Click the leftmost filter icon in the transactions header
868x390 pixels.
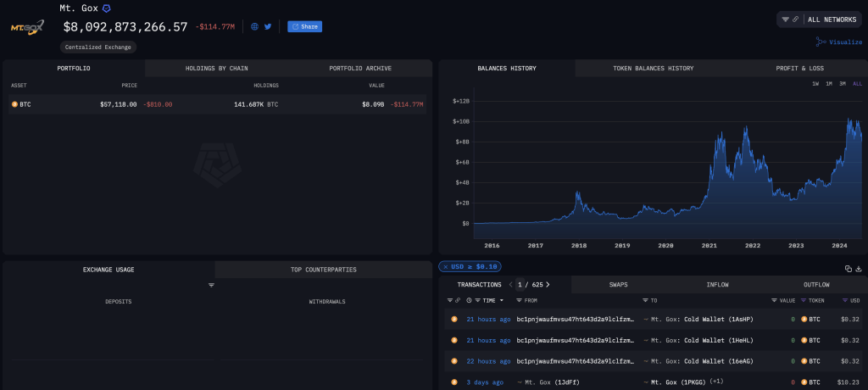pos(450,300)
